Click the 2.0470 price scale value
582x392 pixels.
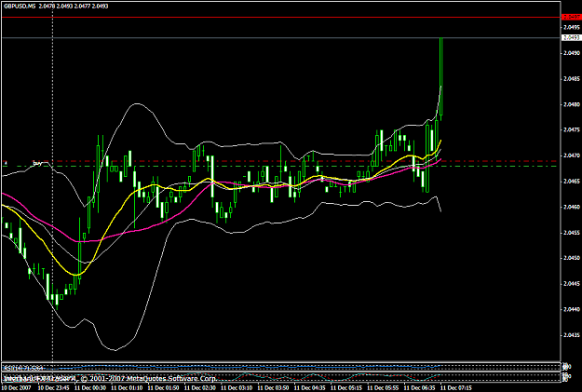click(572, 155)
